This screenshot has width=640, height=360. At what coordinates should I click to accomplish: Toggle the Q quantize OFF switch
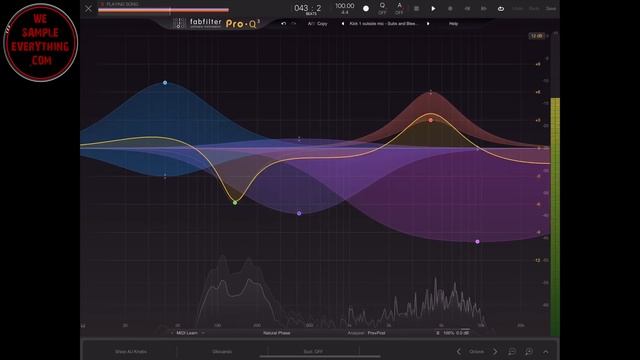(382, 8)
